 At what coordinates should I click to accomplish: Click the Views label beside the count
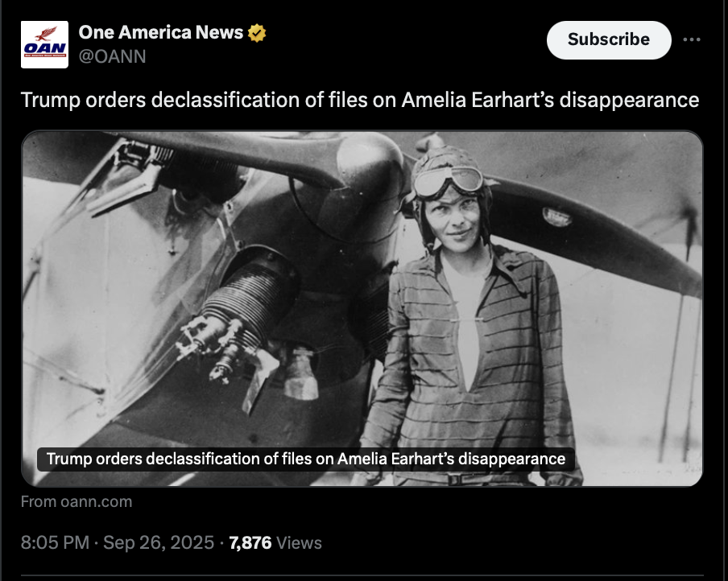click(299, 542)
